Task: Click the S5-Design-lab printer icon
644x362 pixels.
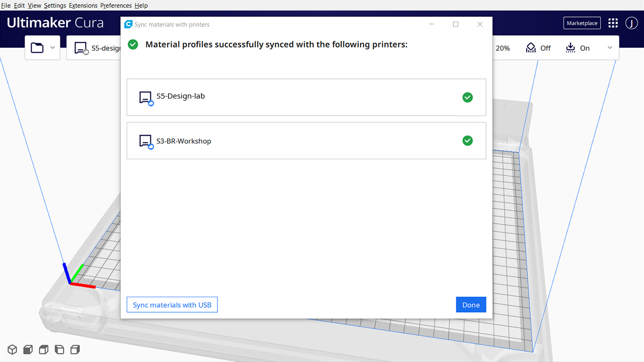Action: pos(146,98)
